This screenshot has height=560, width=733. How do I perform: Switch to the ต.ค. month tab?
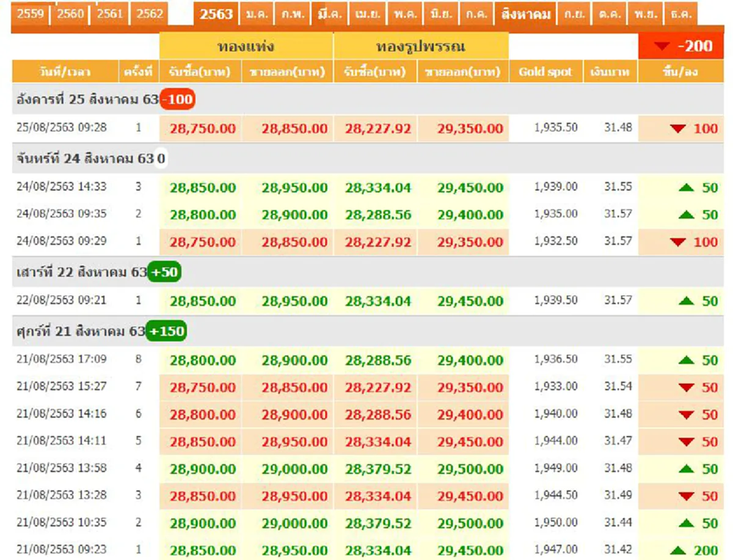tap(611, 13)
